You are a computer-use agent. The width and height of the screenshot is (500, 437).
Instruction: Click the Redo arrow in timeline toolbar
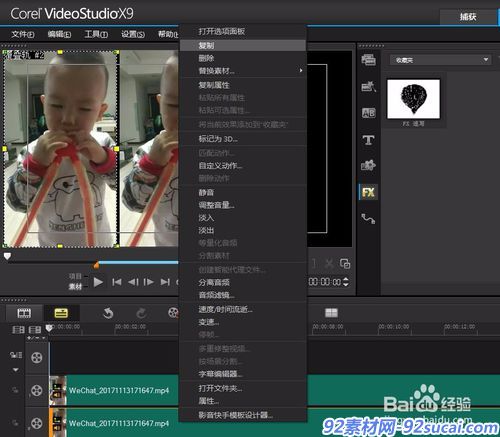tap(141, 313)
